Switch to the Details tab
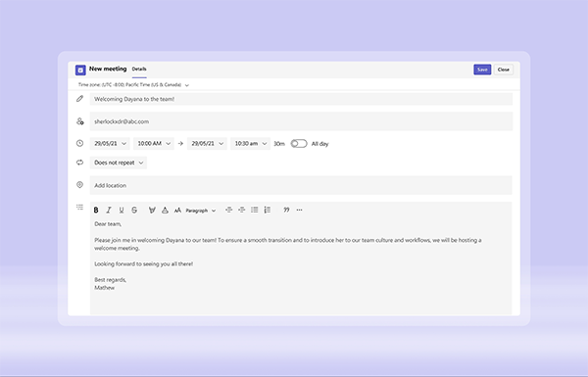588x377 pixels. (x=139, y=69)
